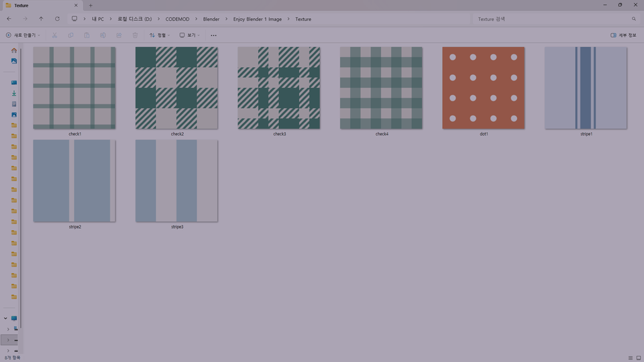This screenshot has height=362, width=644.
Task: Open Desktop in the sidebar quick access
Action: 14,82
